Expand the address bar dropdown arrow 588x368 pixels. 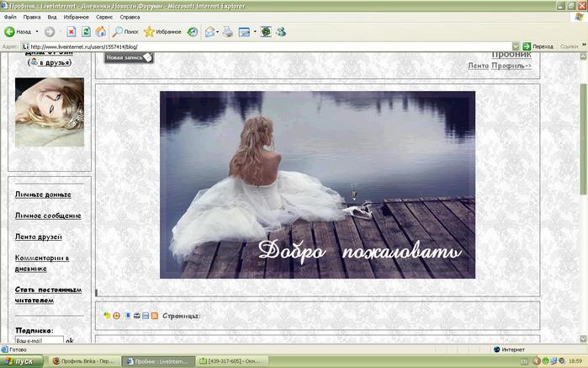pyautogui.click(x=516, y=46)
